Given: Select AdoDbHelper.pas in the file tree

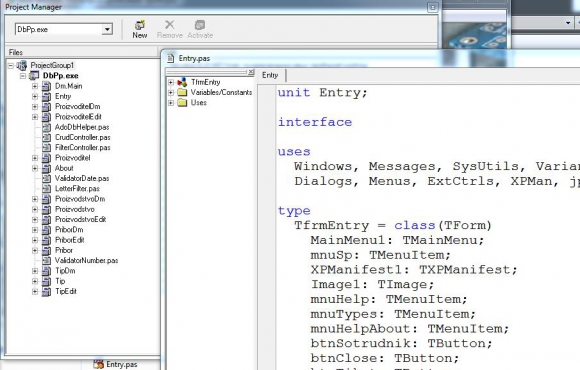Looking at the screenshot, I should (82, 127).
